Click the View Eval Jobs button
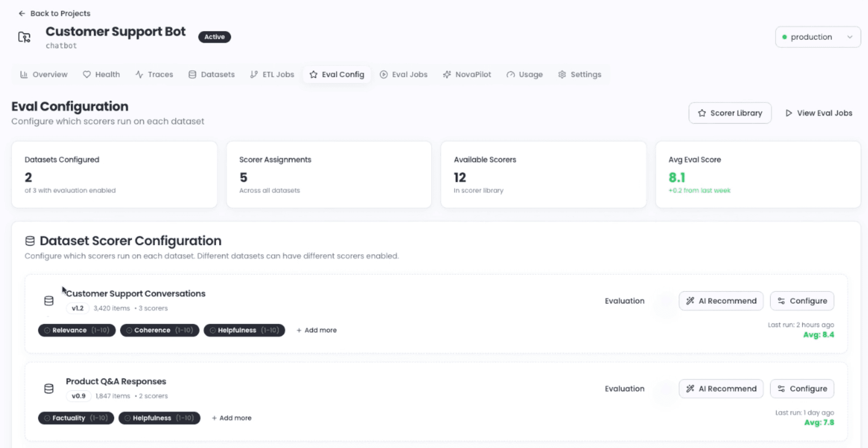The image size is (868, 448). tap(818, 113)
